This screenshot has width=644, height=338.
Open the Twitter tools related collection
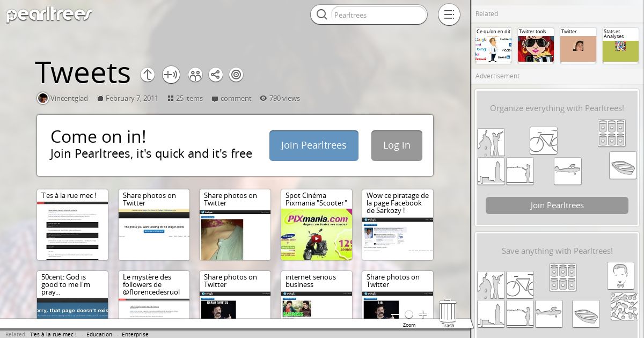(x=536, y=45)
